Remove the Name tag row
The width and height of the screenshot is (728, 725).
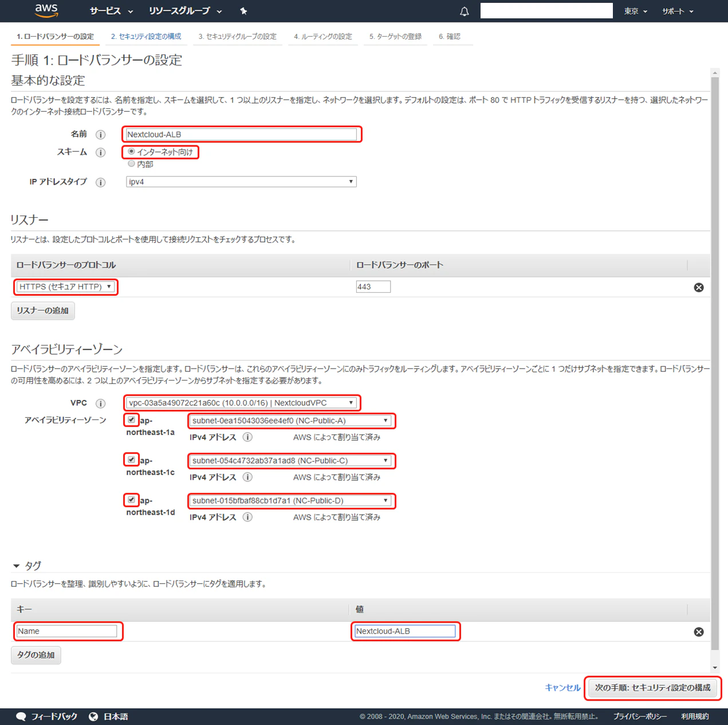tap(699, 632)
